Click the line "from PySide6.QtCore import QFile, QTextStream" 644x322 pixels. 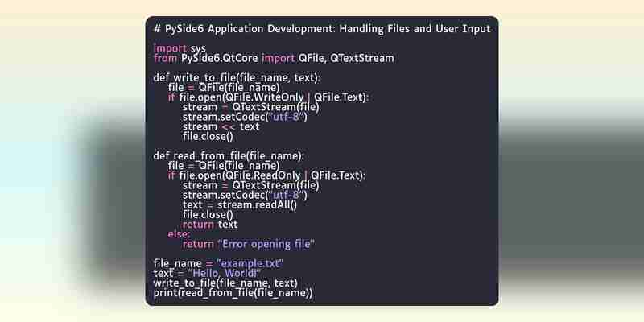click(274, 58)
